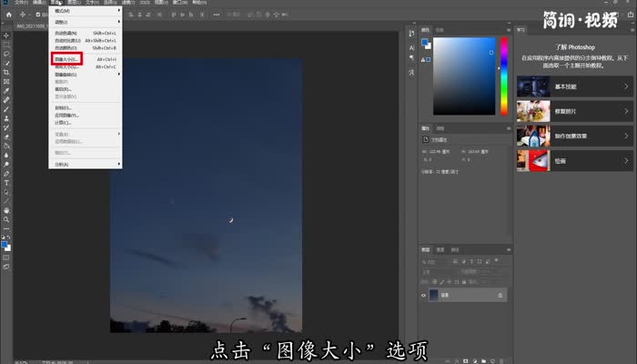This screenshot has width=637, height=364.
Task: Click the lock icon on the background layer
Action: (500, 295)
